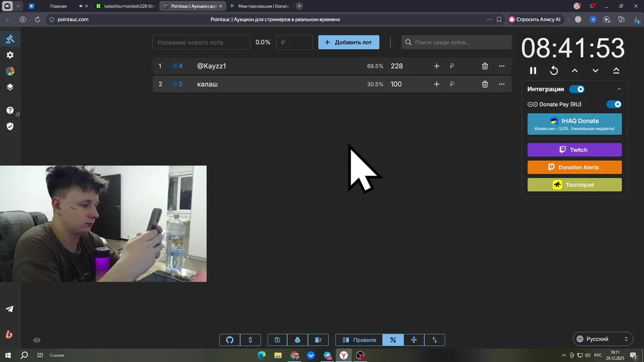Decrease timer with the down chevron

595,70
